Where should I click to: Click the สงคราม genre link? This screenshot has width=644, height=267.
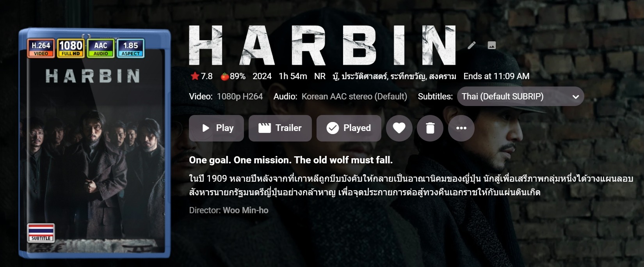coord(443,76)
